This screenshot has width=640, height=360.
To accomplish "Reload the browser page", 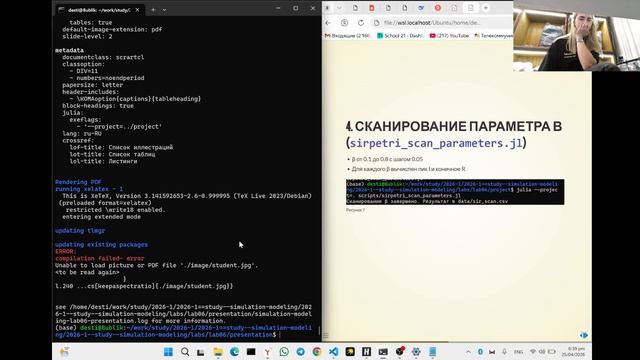I will coord(361,23).
